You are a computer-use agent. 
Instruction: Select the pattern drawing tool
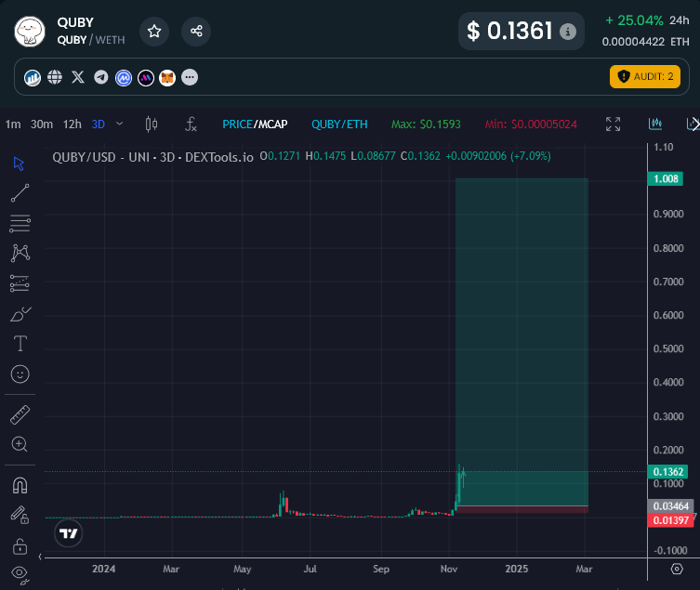tap(20, 253)
